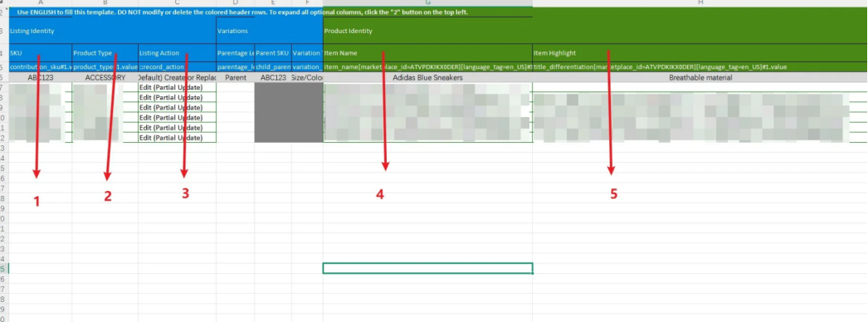Select cell containing Breathable material
Viewport: 868px width, 322px height.
[700, 78]
